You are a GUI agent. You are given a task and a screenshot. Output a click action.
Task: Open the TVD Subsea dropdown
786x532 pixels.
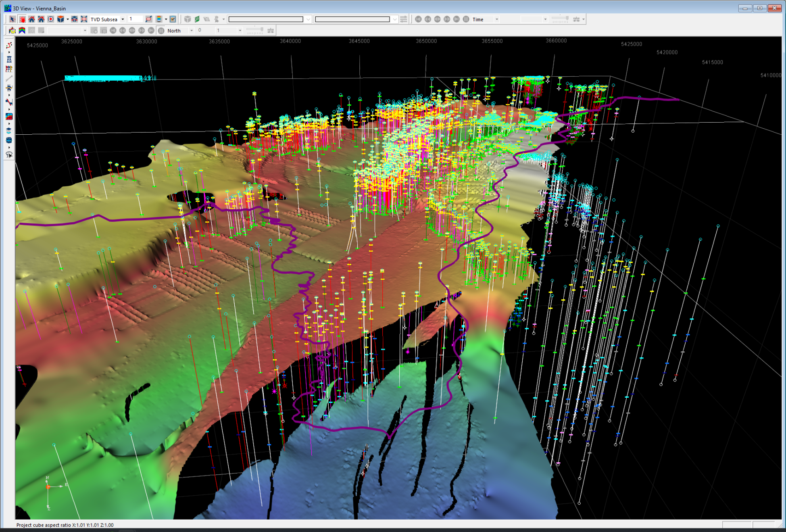tap(123, 19)
